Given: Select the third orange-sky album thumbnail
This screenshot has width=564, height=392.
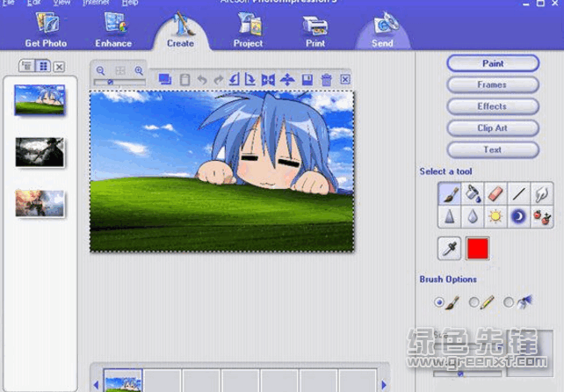Looking at the screenshot, I should pyautogui.click(x=40, y=204).
